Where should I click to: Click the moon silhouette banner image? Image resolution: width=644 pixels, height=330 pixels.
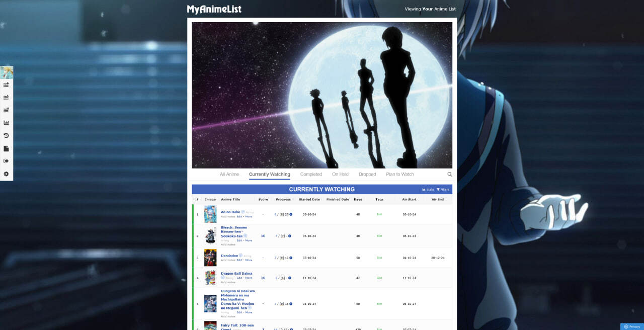point(322,95)
